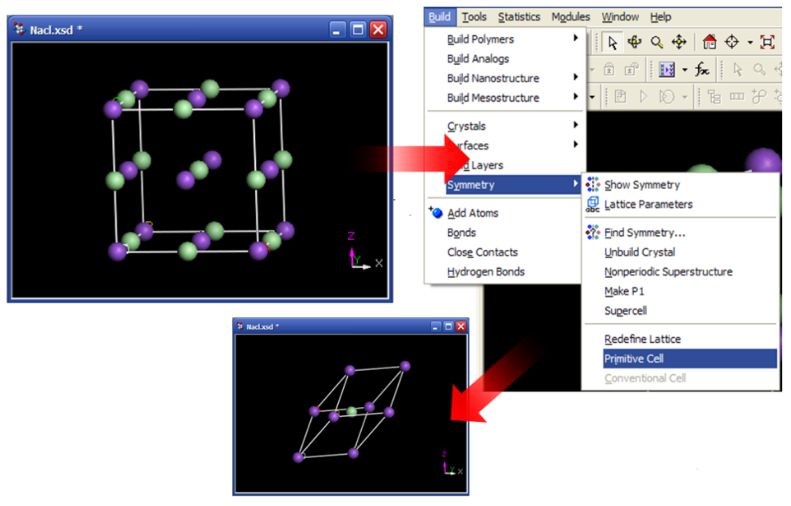Choose Supercell in the Symmetry submenu

[x=625, y=311]
